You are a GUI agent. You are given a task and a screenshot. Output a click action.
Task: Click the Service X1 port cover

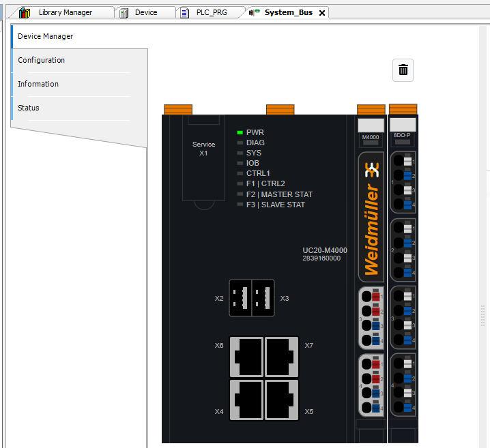click(203, 158)
